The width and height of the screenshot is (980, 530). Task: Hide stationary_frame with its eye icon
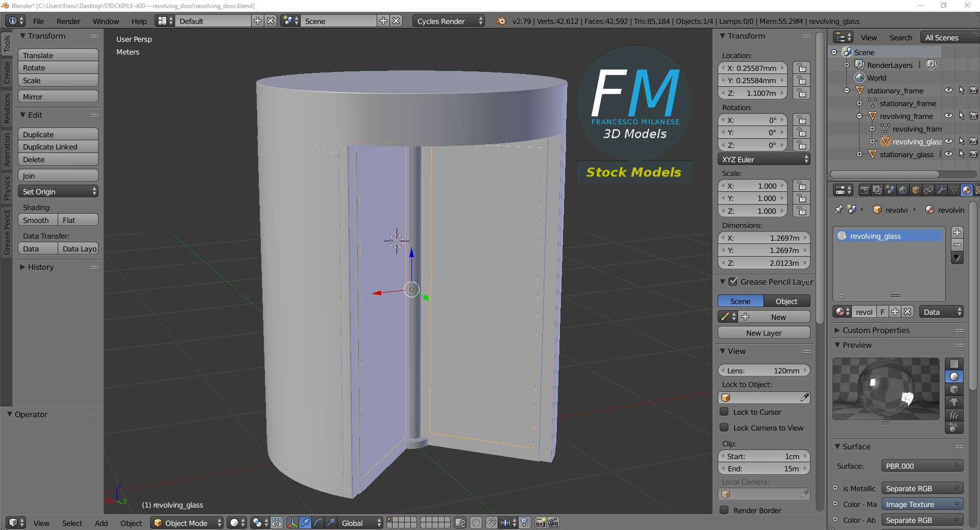[x=948, y=90]
